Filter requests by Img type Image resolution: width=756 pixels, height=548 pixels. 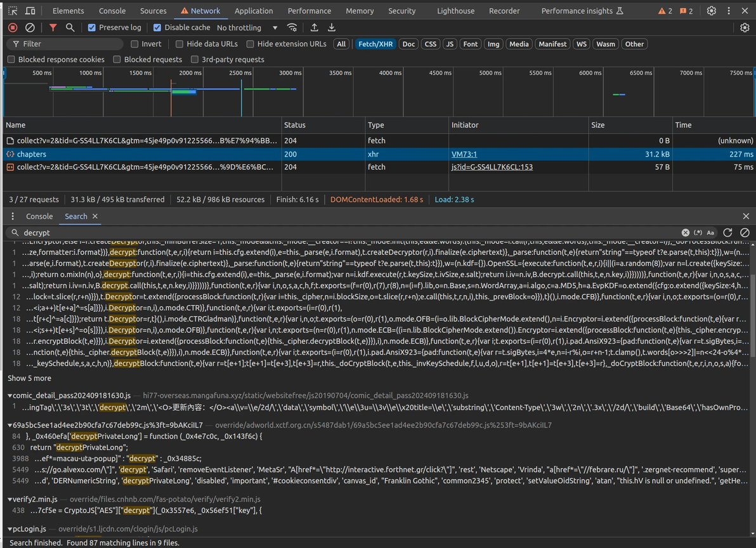[493, 44]
